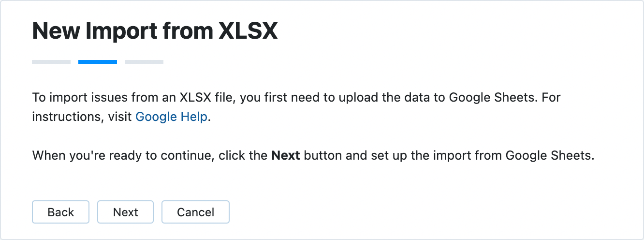The height and width of the screenshot is (240, 644).
Task: Cancel the XLSX import
Action: point(195,212)
